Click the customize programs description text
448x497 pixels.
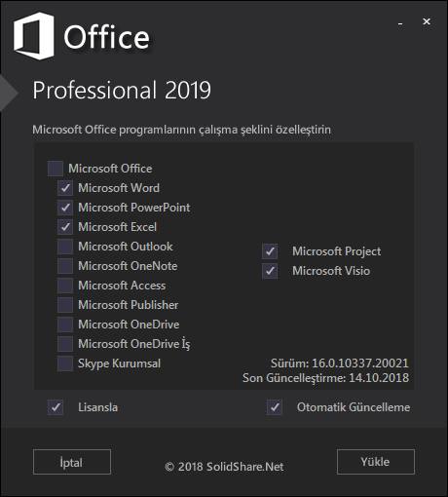[182, 130]
